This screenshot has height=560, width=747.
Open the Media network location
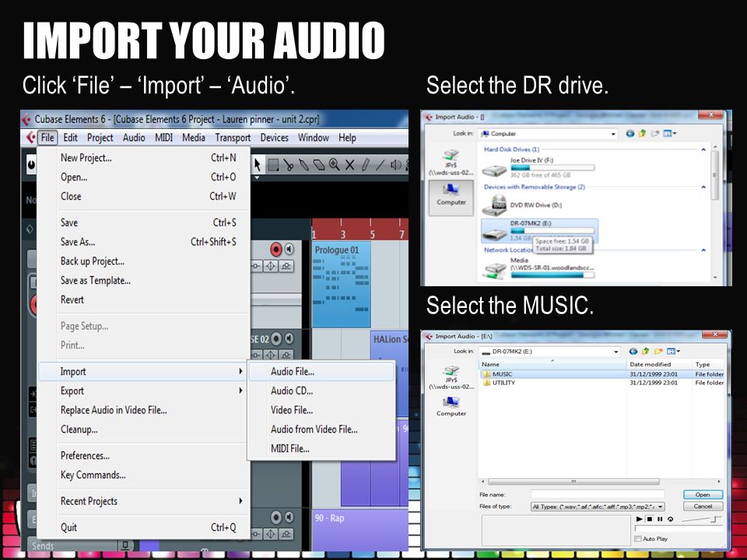tap(538, 268)
